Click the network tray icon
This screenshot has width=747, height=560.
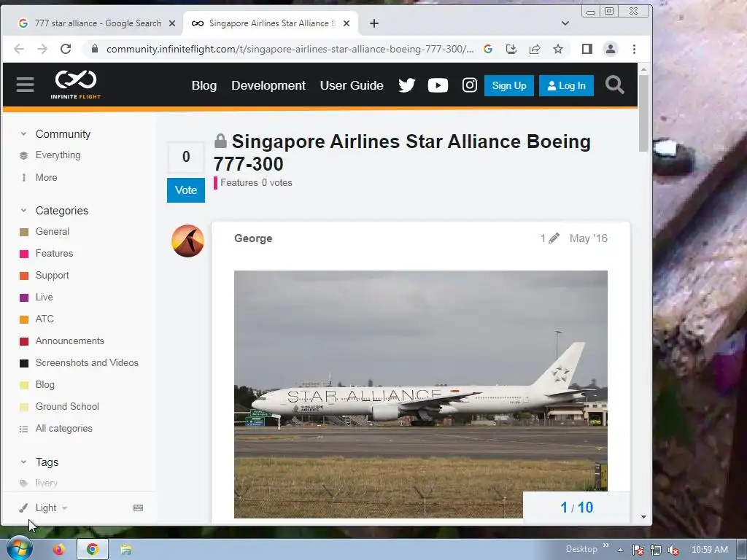pos(656,550)
